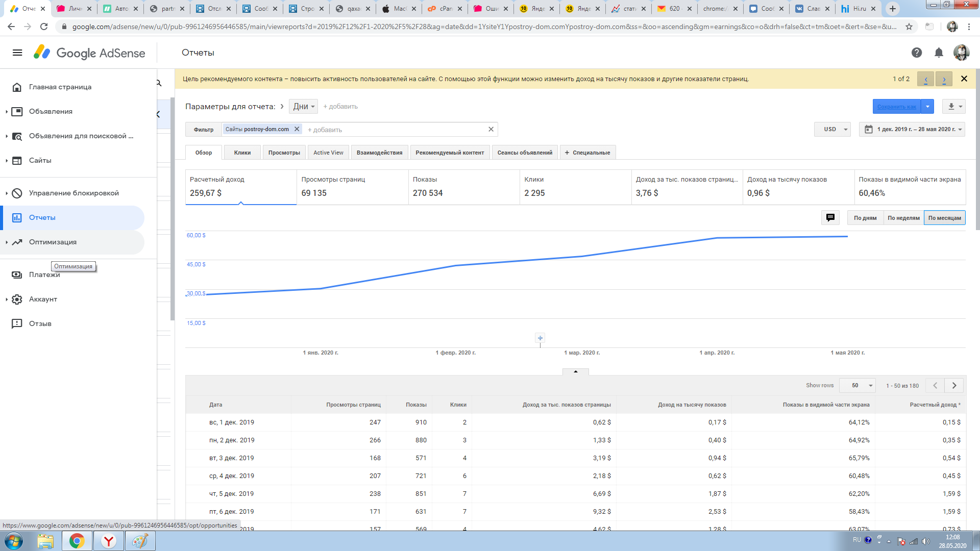Go to next table page arrow
980x551 pixels.
(954, 386)
